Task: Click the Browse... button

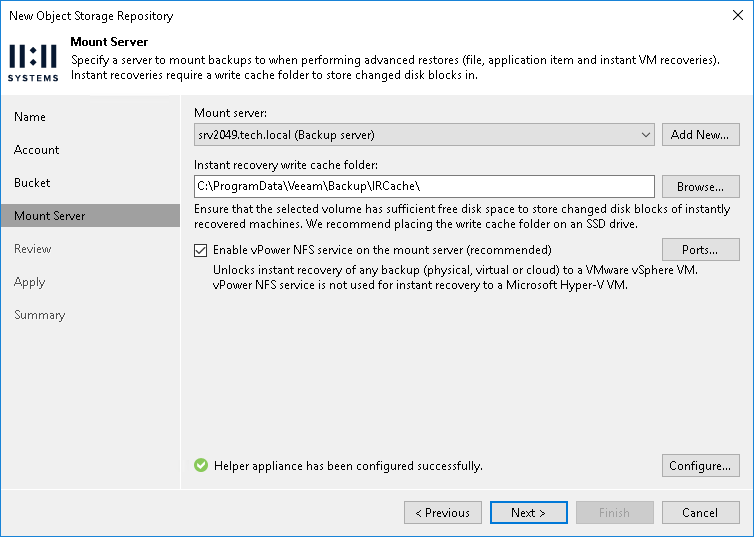Action: (x=701, y=187)
